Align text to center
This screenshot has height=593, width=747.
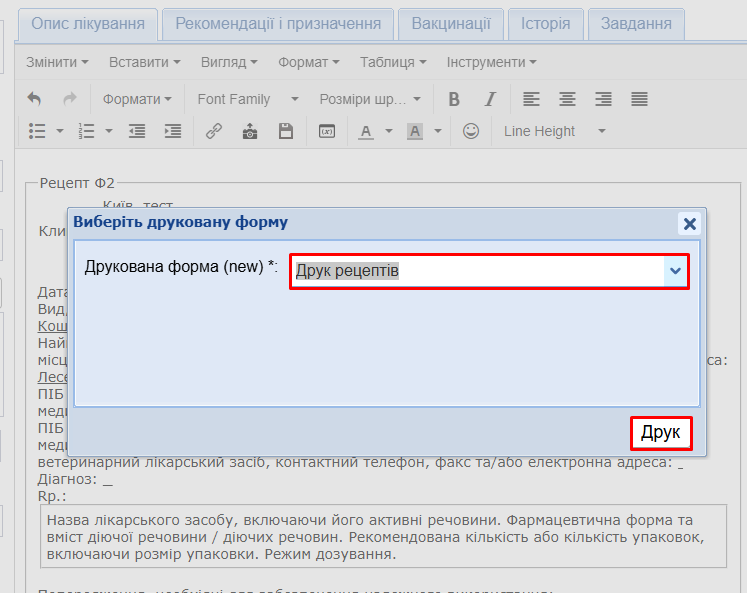(567, 99)
